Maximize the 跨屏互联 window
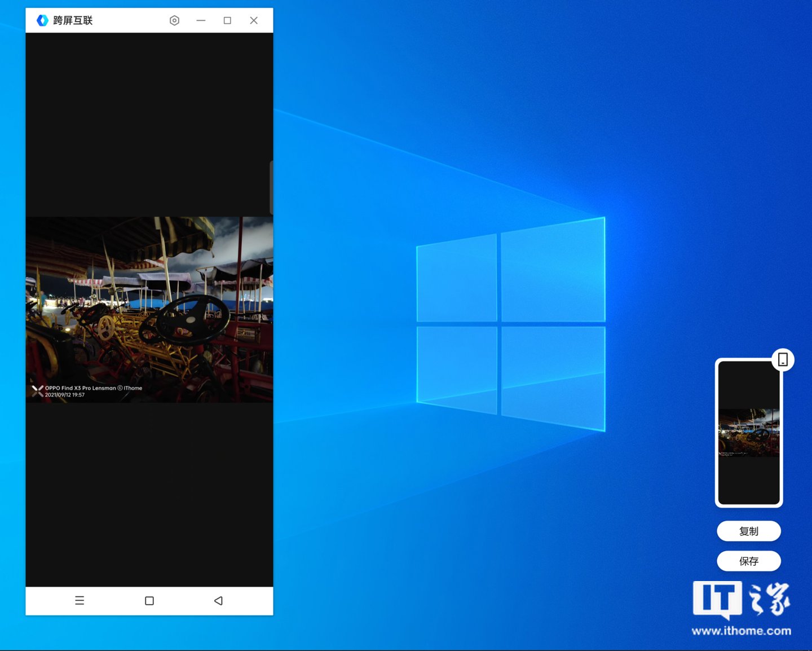812x651 pixels. tap(227, 20)
